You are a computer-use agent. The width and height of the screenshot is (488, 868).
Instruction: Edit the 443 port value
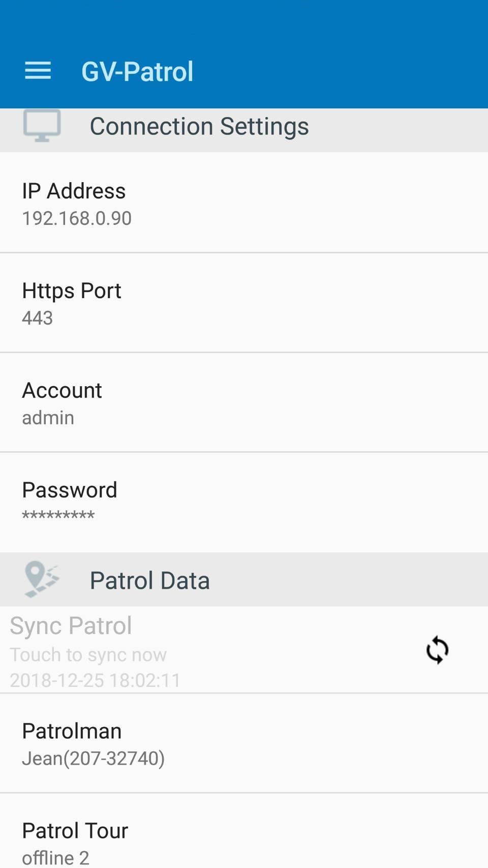click(x=38, y=318)
